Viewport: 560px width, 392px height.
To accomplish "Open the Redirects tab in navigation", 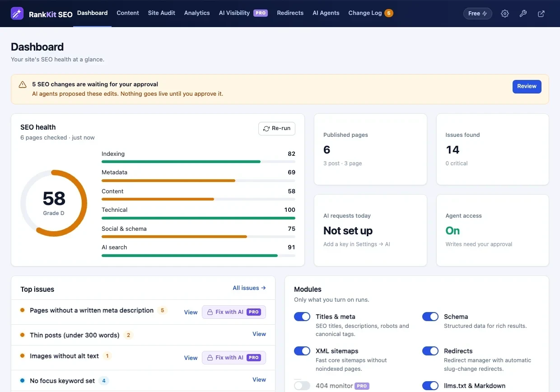I will click(x=290, y=13).
